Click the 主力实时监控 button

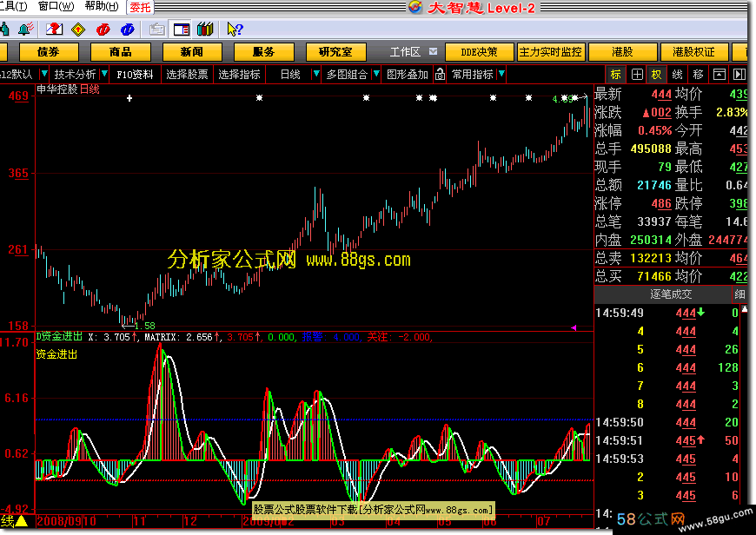pos(551,52)
